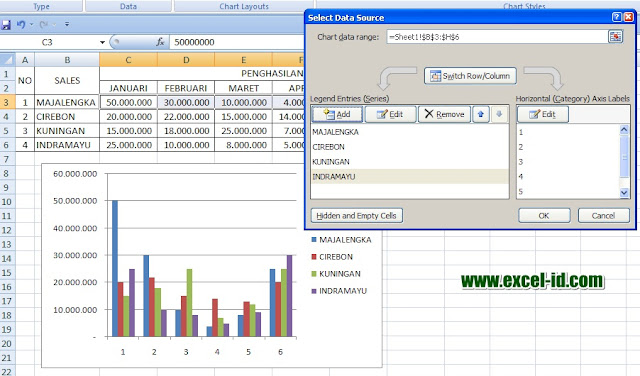This screenshot has width=640, height=376.
Task: Click the Move Up arrow for series
Action: (481, 114)
